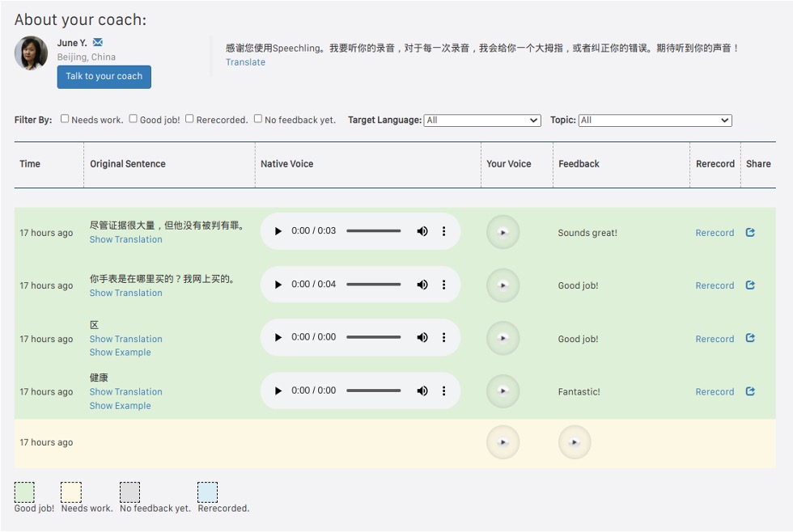Open the Target Language dropdown
793x532 pixels.
(x=482, y=120)
